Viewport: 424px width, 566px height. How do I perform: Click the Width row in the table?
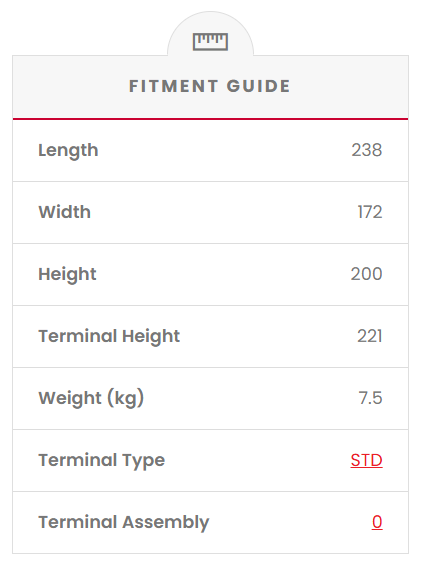click(x=210, y=213)
